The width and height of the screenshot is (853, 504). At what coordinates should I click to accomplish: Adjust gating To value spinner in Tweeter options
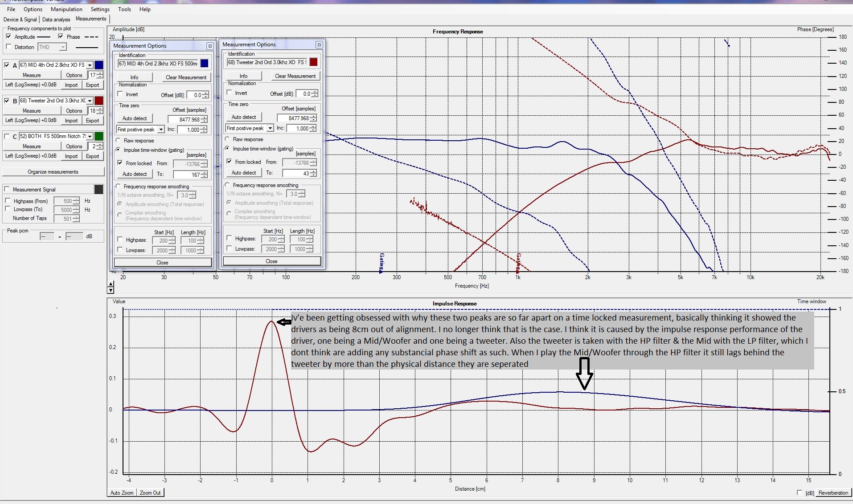click(x=313, y=173)
